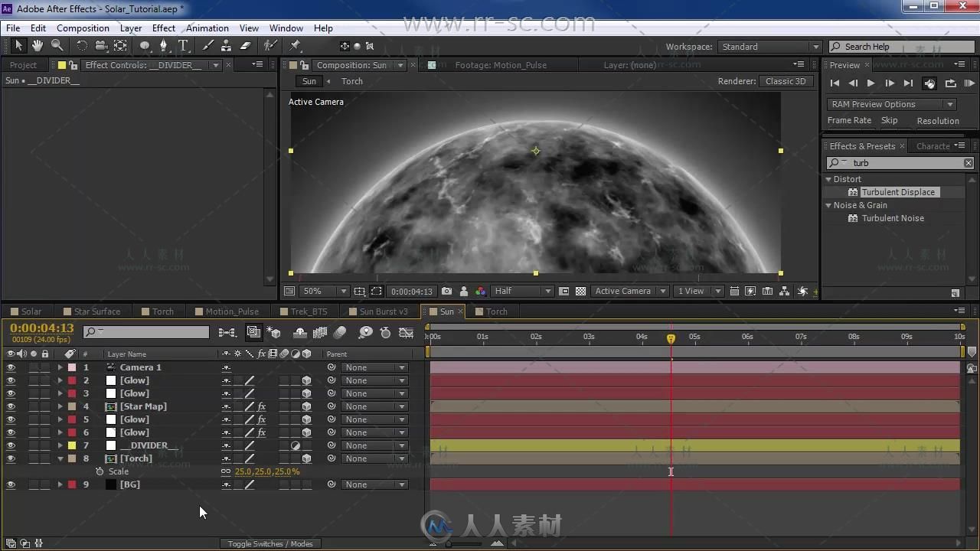Expand the BG layer properties
The image size is (980, 551).
coord(60,484)
